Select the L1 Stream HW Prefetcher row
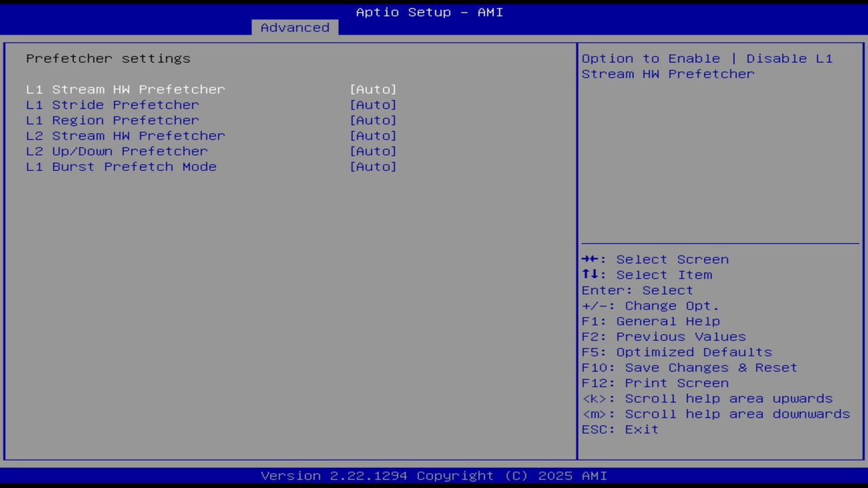 click(125, 89)
